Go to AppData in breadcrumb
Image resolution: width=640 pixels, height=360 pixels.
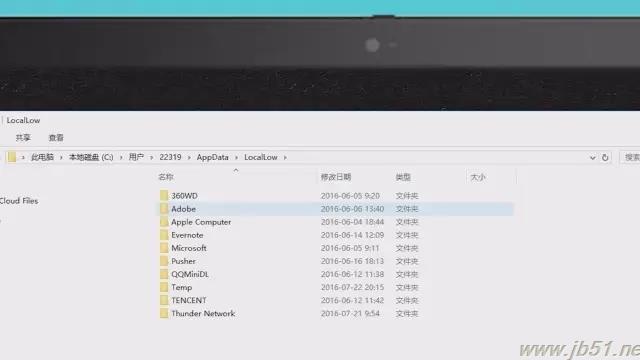(x=213, y=157)
